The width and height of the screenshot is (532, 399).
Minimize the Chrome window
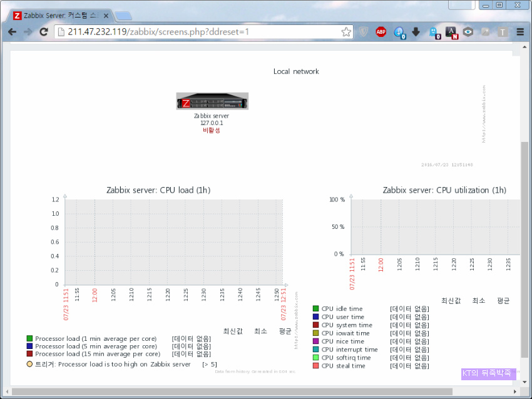[x=486, y=5]
